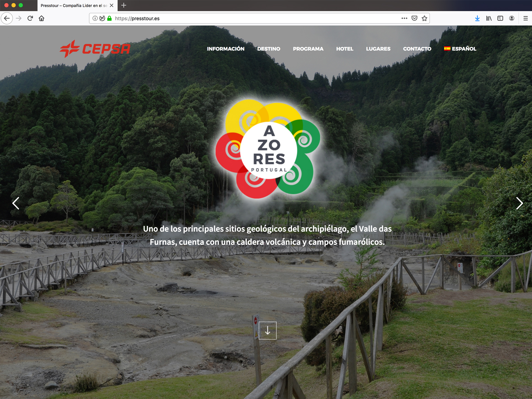The image size is (532, 399).
Task: Bookmark this page with star icon
Action: tap(424, 18)
